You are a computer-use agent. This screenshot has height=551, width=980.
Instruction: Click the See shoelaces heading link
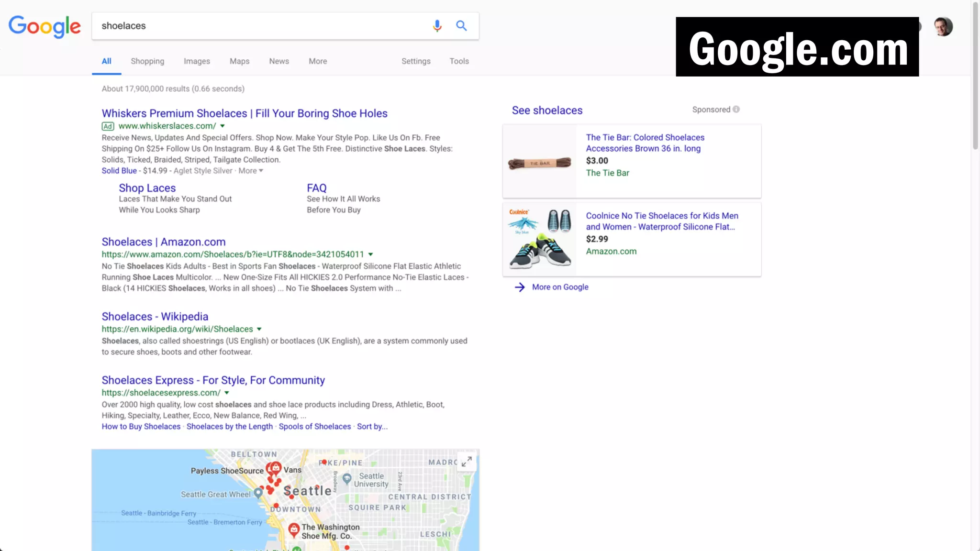(547, 110)
